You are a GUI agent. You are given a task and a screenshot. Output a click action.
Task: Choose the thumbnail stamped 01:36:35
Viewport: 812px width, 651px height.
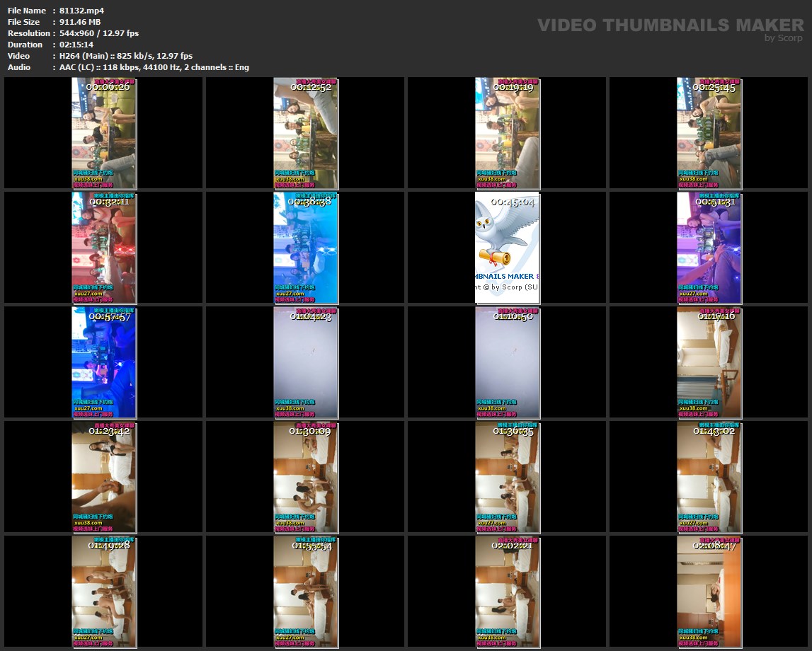508,477
